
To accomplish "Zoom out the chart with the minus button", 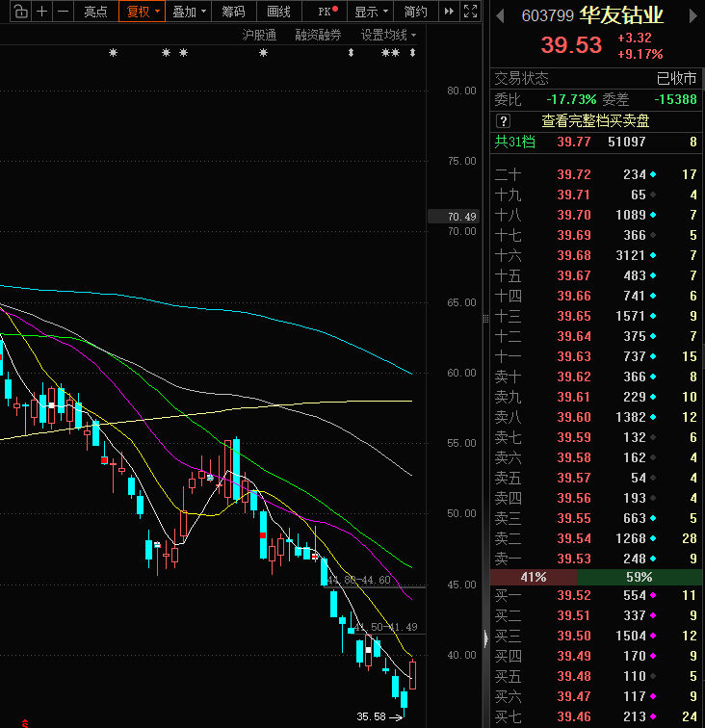I will coord(64,12).
